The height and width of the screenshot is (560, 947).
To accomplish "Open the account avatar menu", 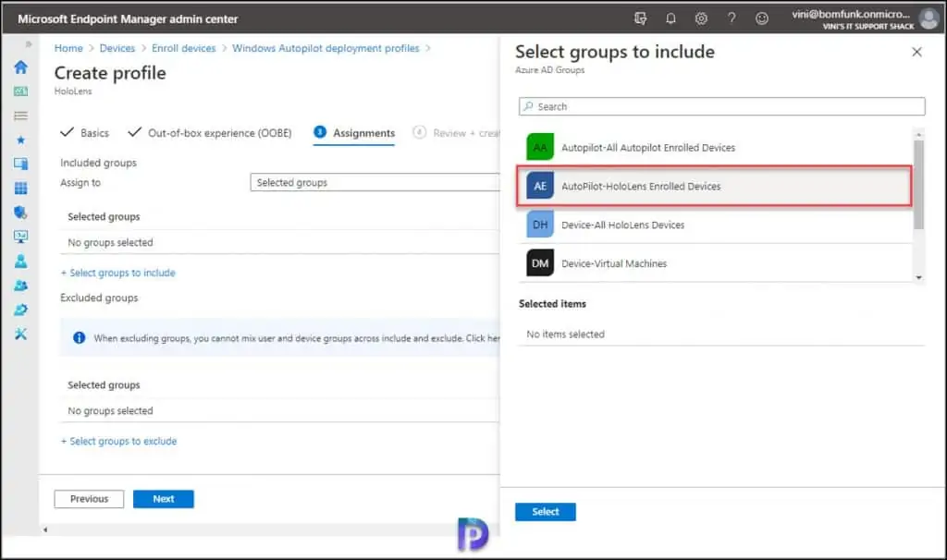I will coord(929,18).
